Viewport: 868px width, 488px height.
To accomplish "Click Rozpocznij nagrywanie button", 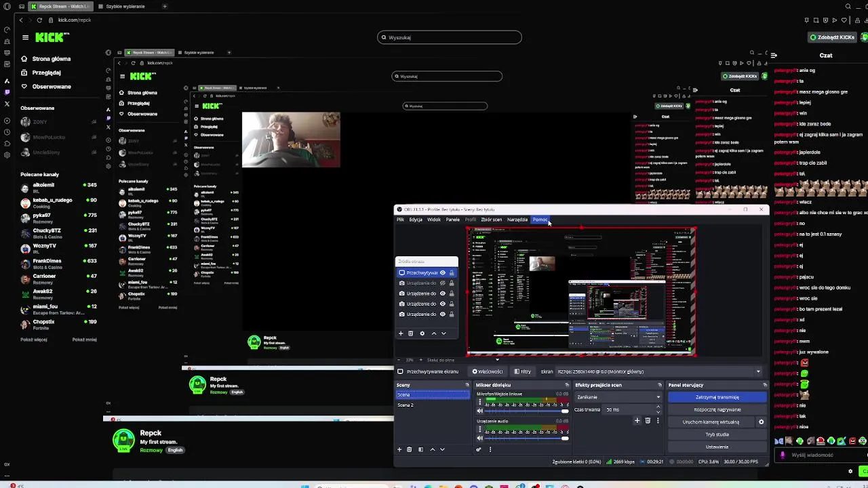I will tap(717, 409).
